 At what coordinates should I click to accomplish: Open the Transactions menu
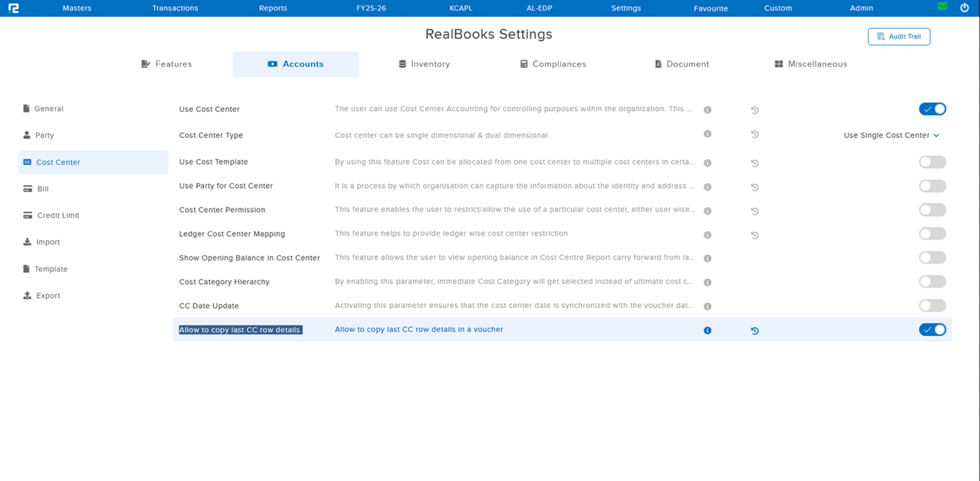[175, 8]
